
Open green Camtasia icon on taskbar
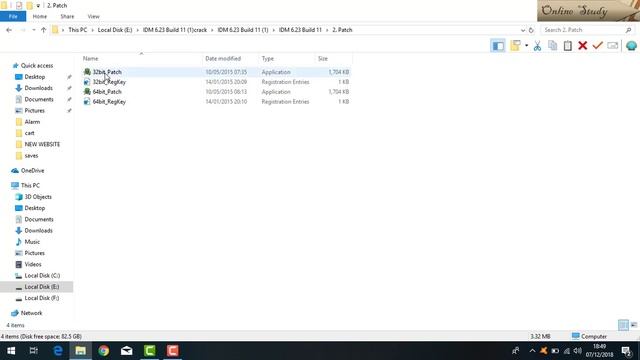(150, 351)
